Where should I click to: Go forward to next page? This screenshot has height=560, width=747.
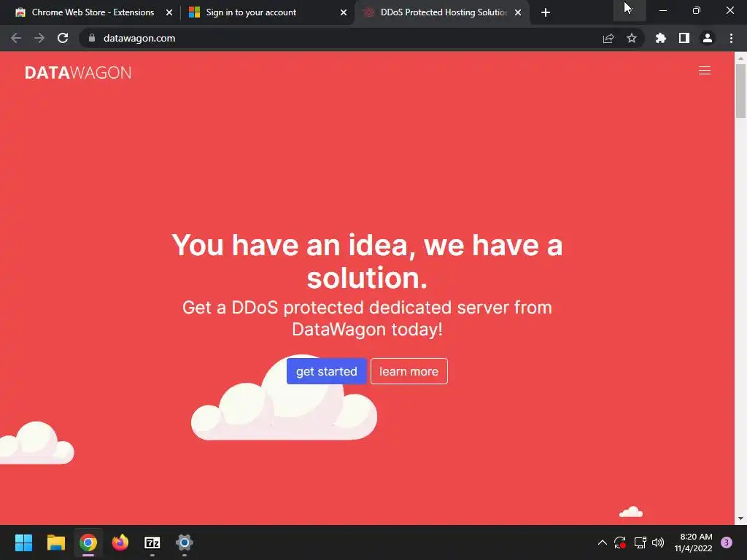pyautogui.click(x=39, y=38)
